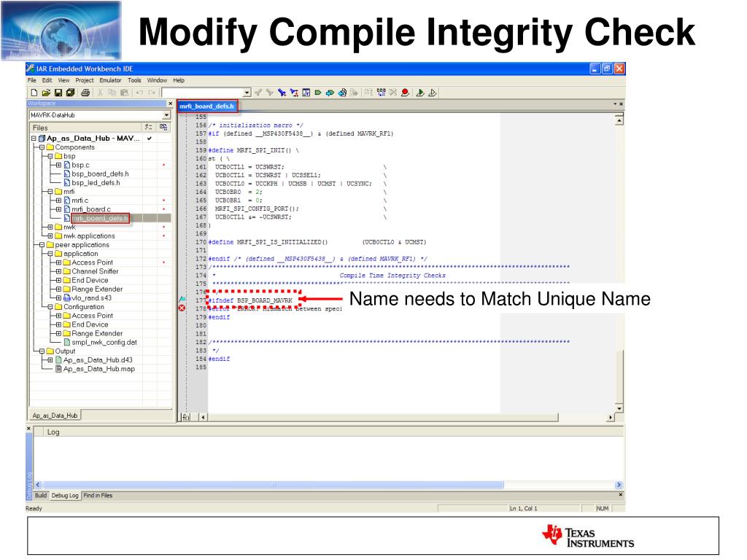The width and height of the screenshot is (747, 560).
Task: Click the Next Bookmark toolbar icon
Action: (x=330, y=93)
